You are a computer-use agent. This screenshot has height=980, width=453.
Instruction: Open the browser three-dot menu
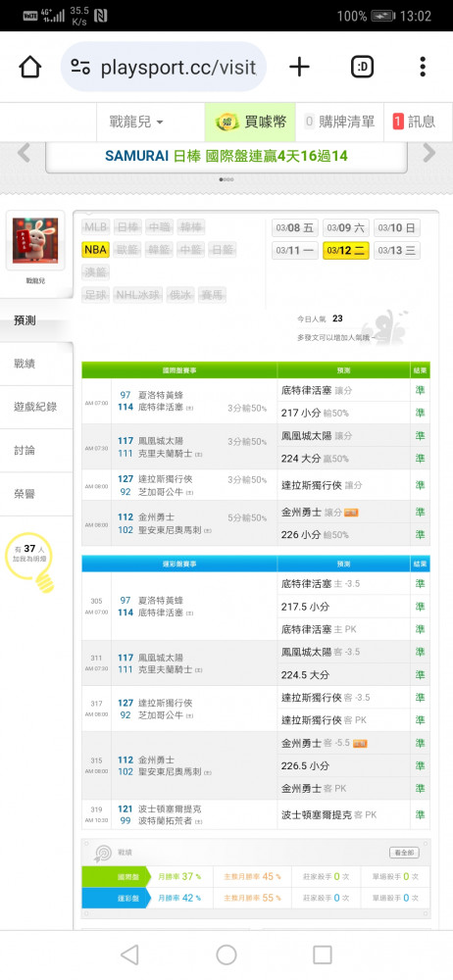click(x=423, y=67)
